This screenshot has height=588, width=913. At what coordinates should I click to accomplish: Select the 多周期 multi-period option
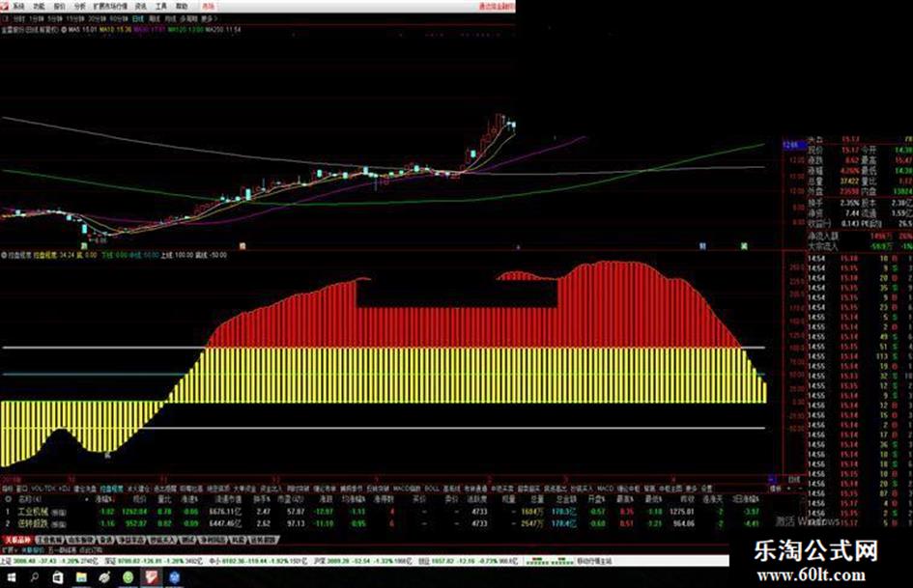click(188, 18)
